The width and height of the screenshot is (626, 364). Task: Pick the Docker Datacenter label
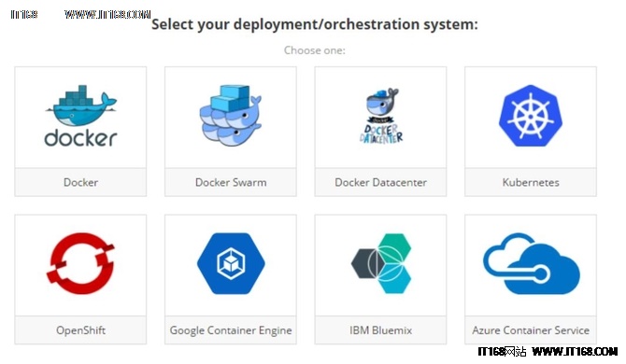380,182
